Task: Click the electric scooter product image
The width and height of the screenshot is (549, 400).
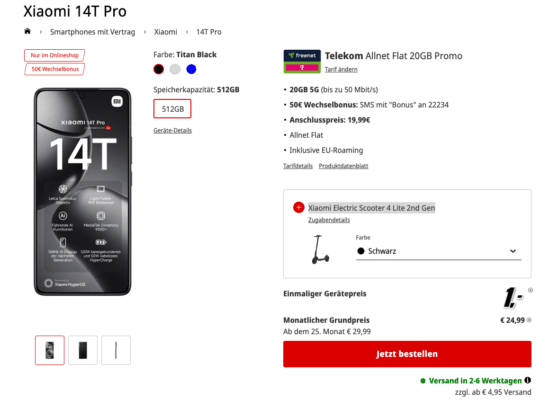Action: (320, 249)
